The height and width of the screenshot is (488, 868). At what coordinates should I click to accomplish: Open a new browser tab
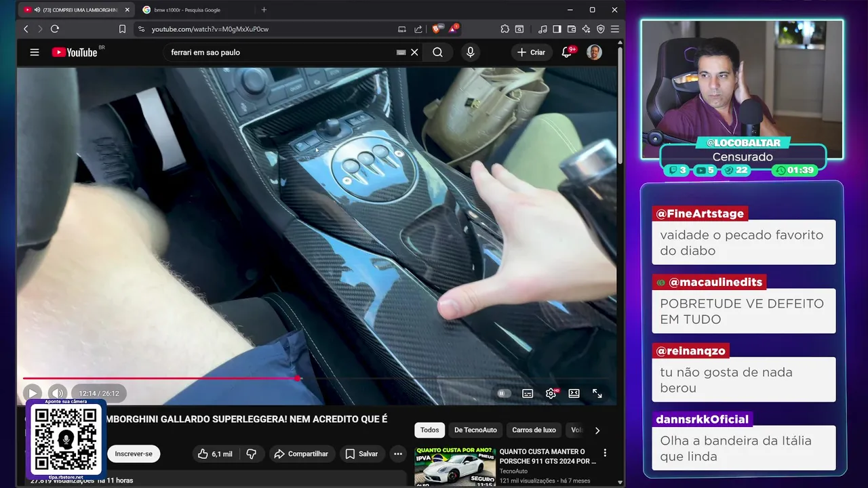click(264, 9)
